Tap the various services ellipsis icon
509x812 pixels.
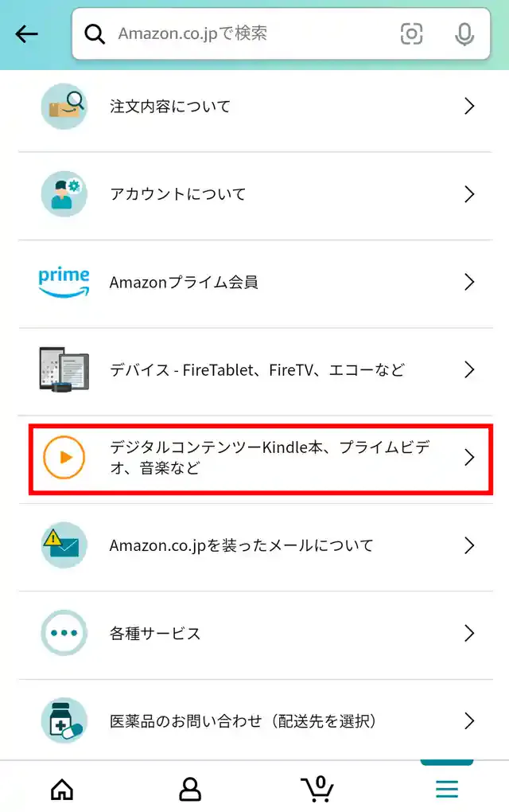click(63, 634)
